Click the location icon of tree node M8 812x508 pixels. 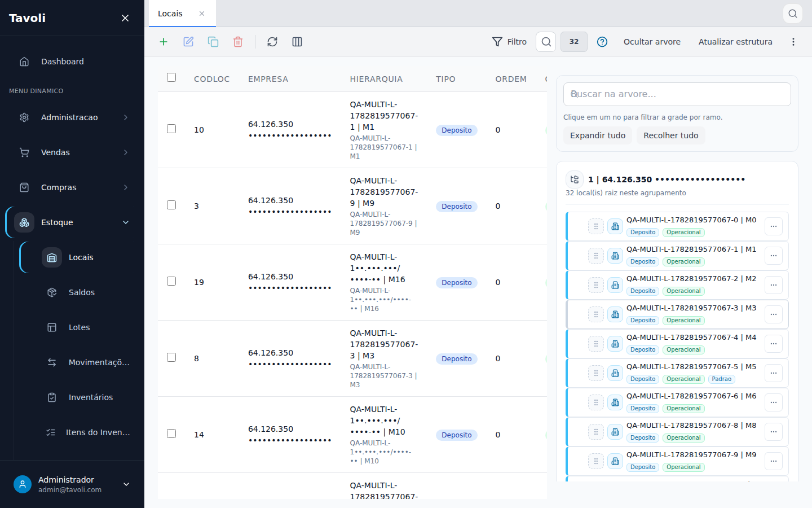point(615,432)
